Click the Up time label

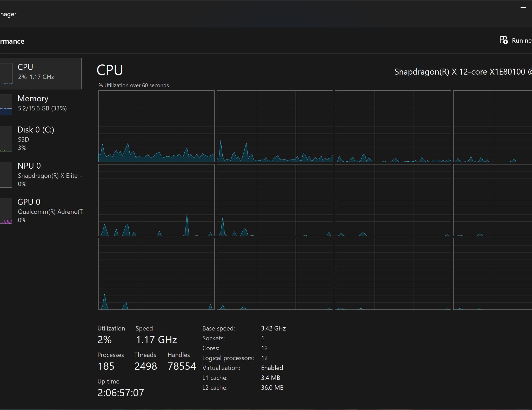[108, 381]
